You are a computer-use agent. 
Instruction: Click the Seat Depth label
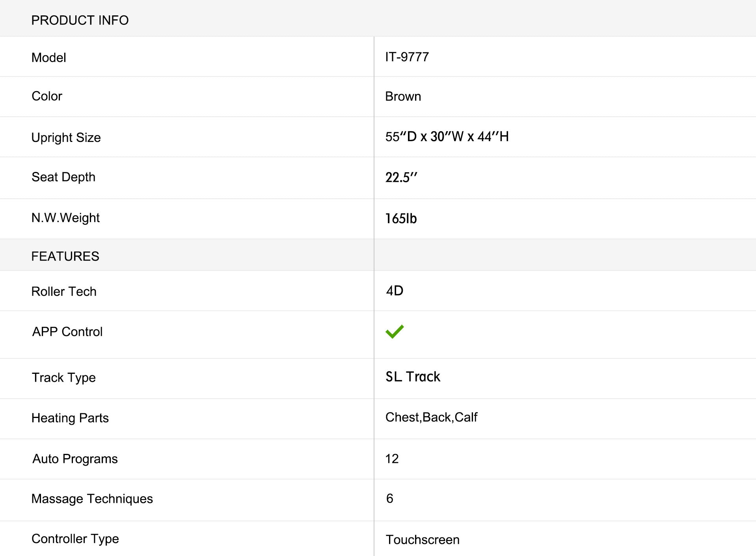pos(63,177)
